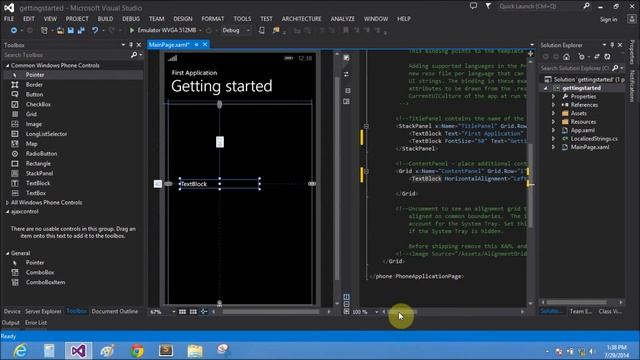Click the notifications filter flag icon

pyautogui.click(x=488, y=6)
